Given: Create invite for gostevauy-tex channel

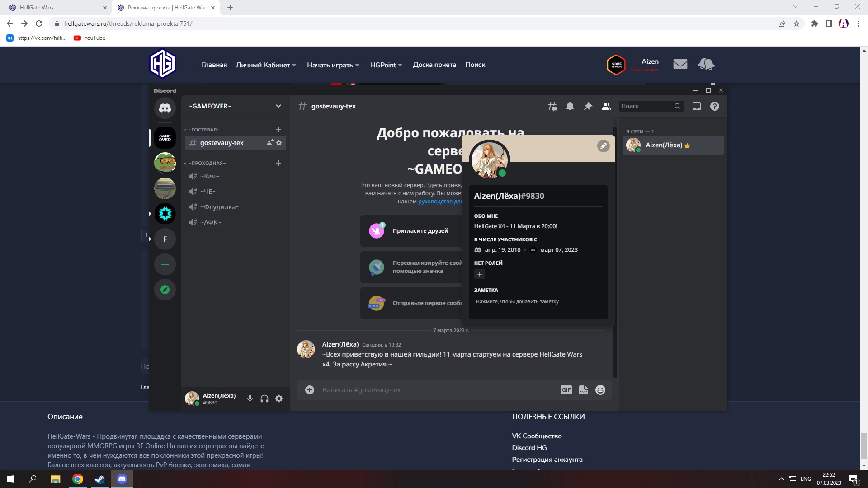Looking at the screenshot, I should point(270,143).
